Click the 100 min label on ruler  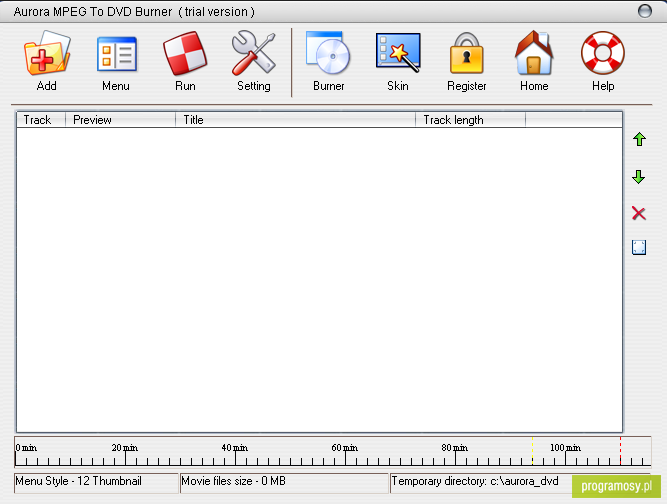(565, 447)
